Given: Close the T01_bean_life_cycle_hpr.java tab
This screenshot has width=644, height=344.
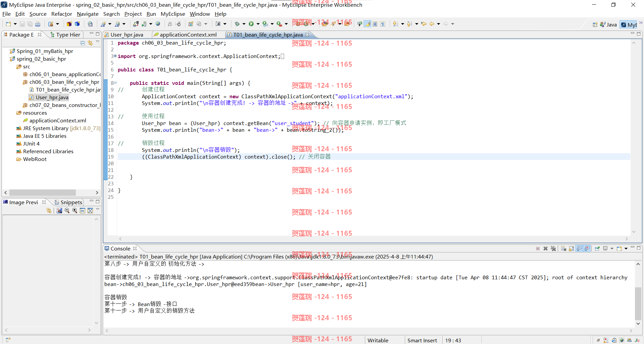Looking at the screenshot, I should click(x=307, y=35).
